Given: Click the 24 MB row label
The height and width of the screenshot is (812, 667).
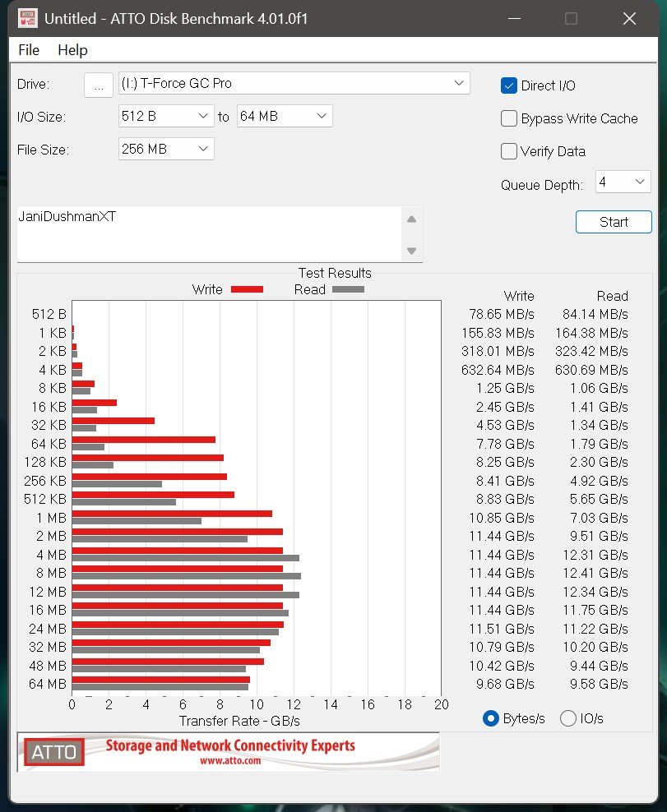Looking at the screenshot, I should tap(48, 629).
